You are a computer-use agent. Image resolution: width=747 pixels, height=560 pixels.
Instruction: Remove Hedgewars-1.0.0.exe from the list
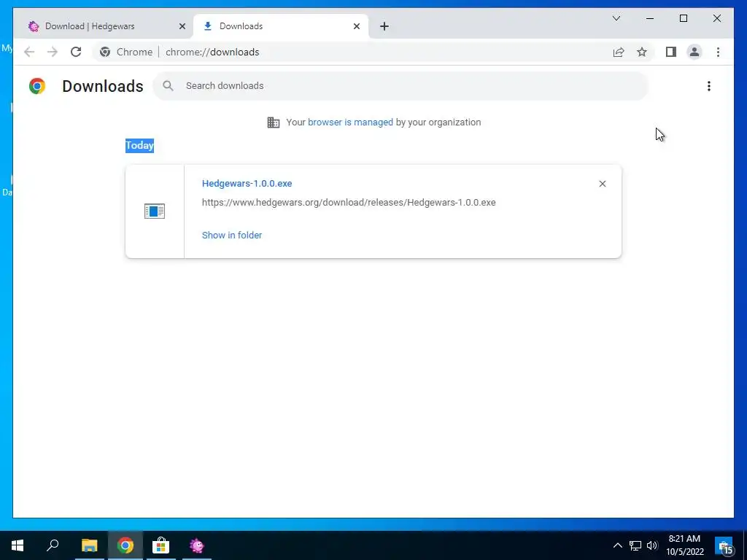(602, 184)
